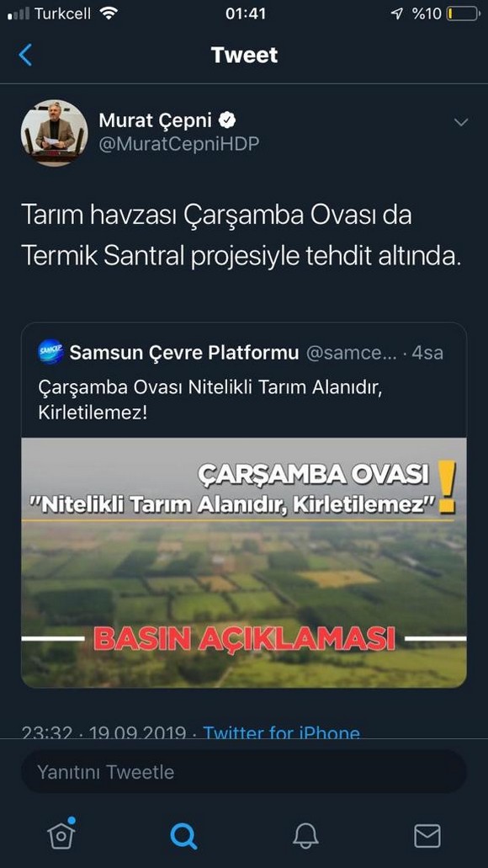The width and height of the screenshot is (488, 868).
Task: Open the Home tab icon
Action: coord(61,835)
